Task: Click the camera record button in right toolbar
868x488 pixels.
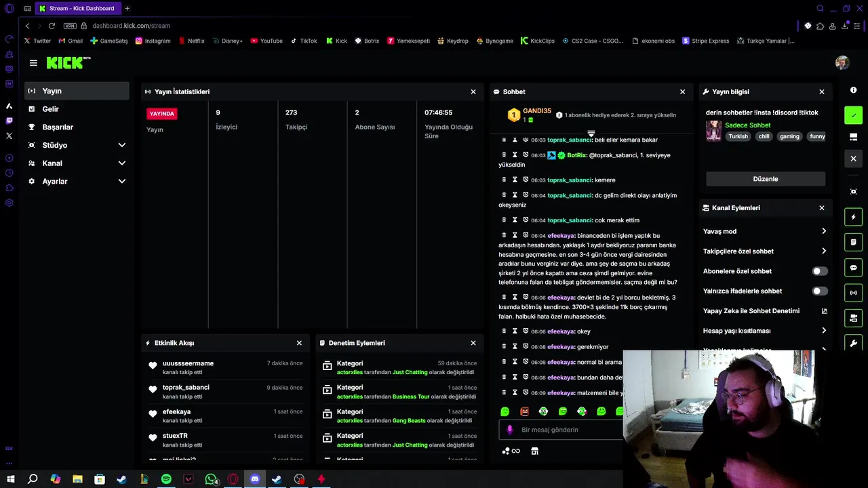Action: [853, 318]
